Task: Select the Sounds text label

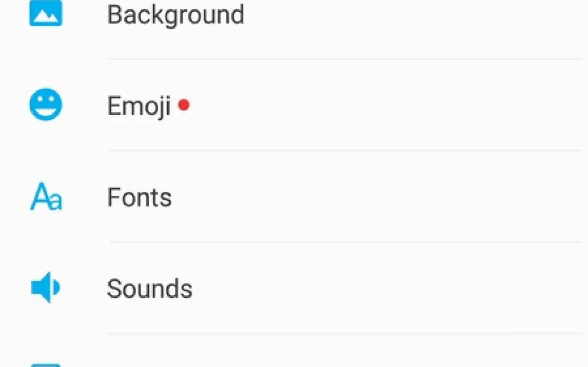Action: [x=150, y=289]
